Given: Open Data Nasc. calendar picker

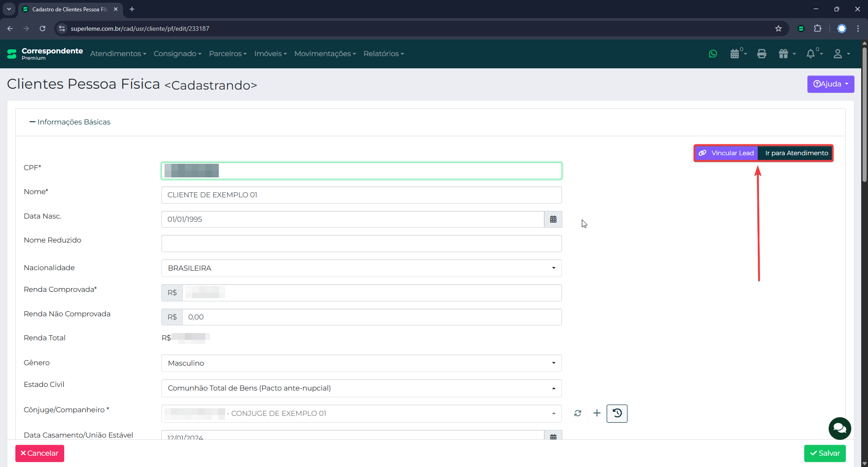Looking at the screenshot, I should point(553,219).
